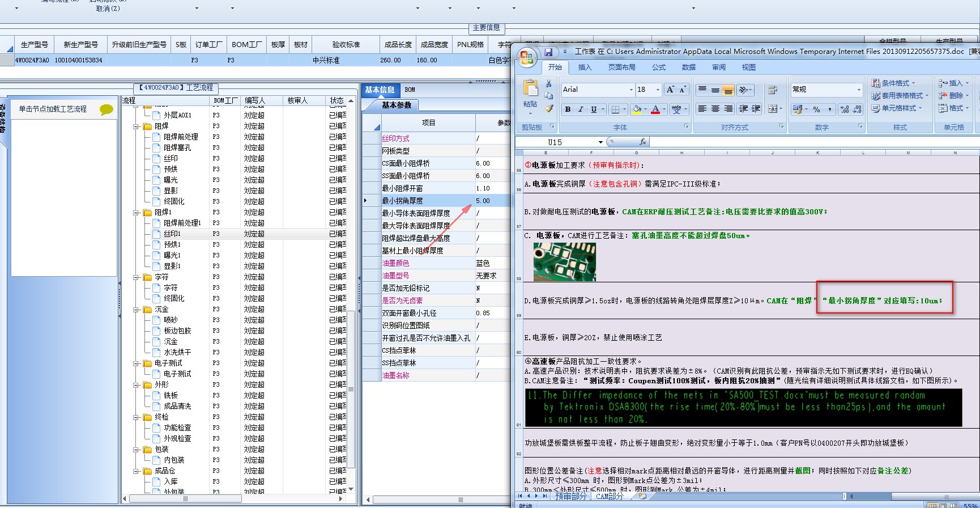Open the 条件格式 dropdown
The image size is (980, 508).
coord(893,83)
